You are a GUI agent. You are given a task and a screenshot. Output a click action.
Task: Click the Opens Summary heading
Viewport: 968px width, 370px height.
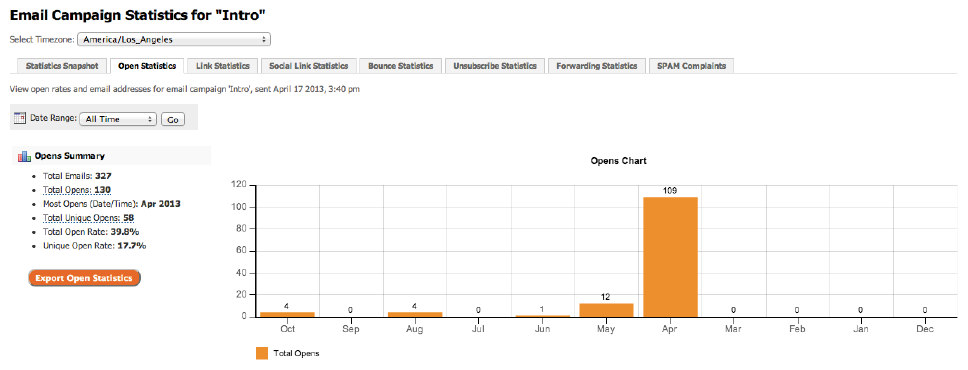click(69, 156)
